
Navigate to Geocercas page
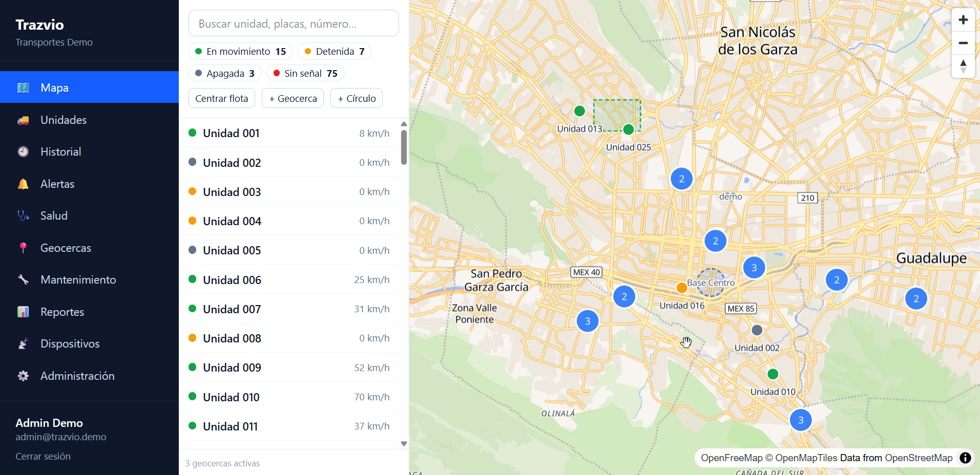[x=89, y=248]
